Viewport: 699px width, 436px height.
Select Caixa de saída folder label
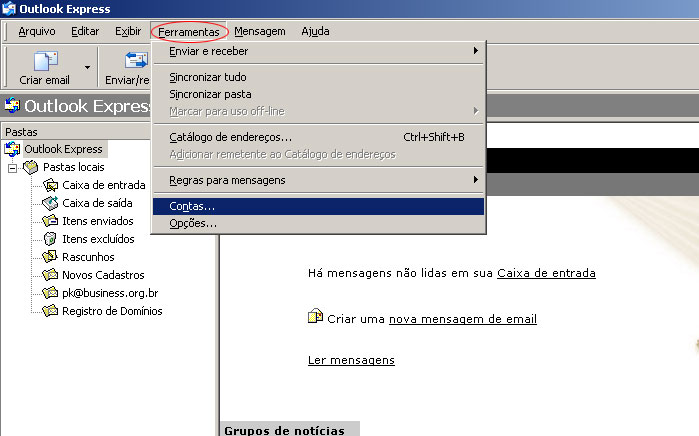97,203
